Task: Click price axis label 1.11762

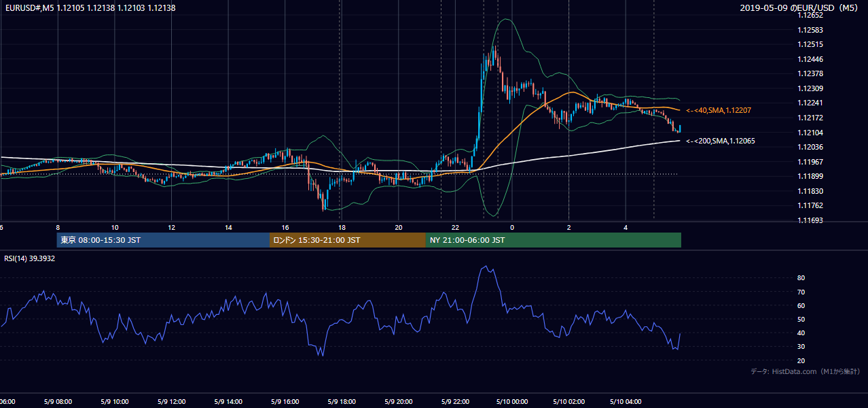Action: [810, 205]
